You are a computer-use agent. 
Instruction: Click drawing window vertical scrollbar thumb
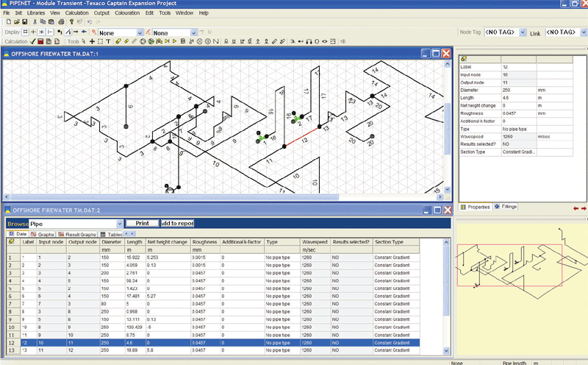447,129
